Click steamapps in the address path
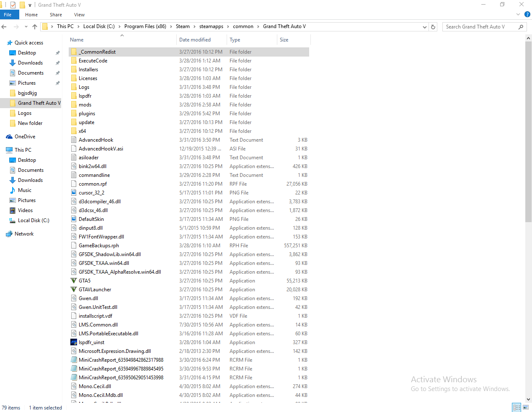 (x=211, y=26)
